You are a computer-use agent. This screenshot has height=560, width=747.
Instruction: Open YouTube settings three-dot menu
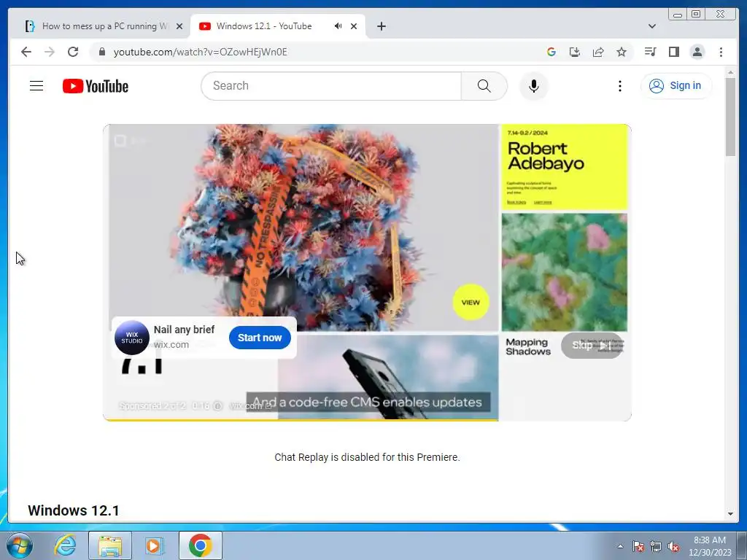(619, 86)
